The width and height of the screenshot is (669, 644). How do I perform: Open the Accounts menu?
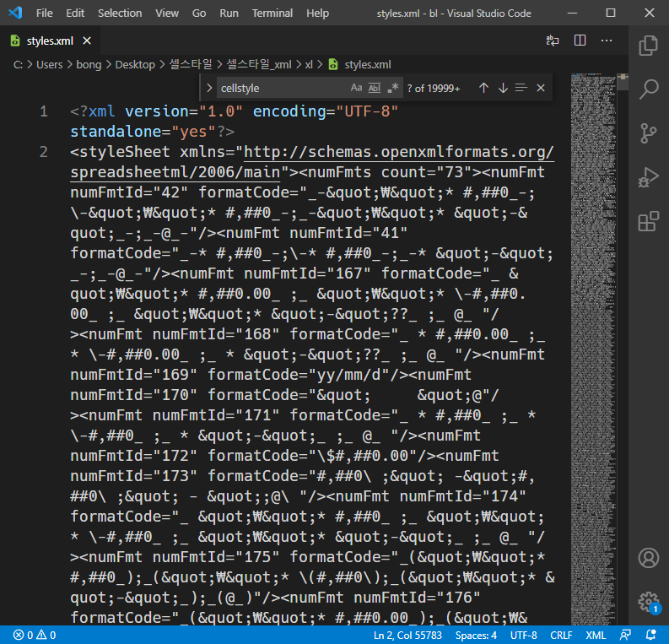[648, 558]
